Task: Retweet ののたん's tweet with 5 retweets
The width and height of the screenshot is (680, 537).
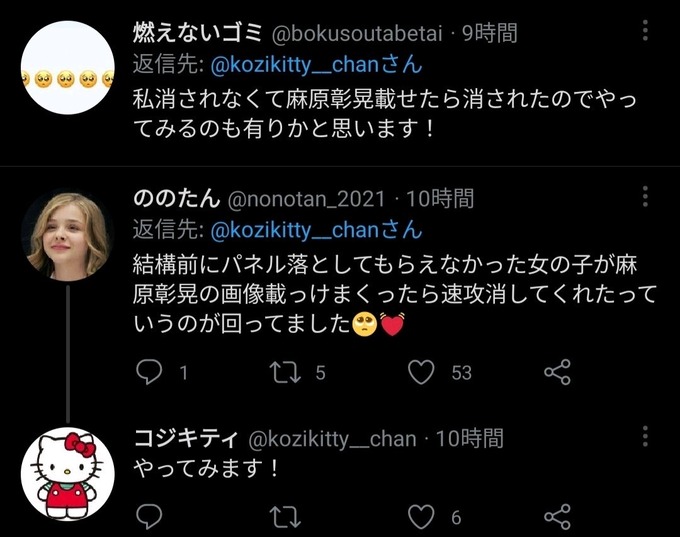Action: (285, 372)
